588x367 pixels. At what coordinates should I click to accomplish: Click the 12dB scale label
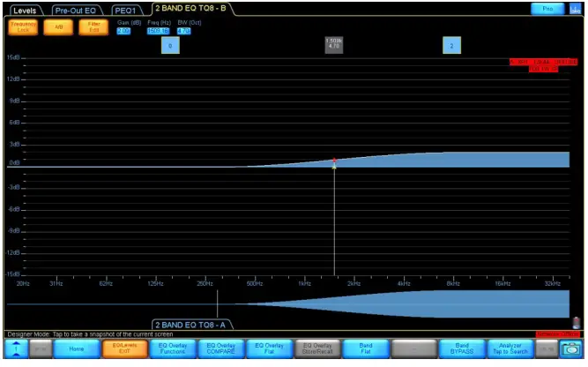tap(13, 79)
